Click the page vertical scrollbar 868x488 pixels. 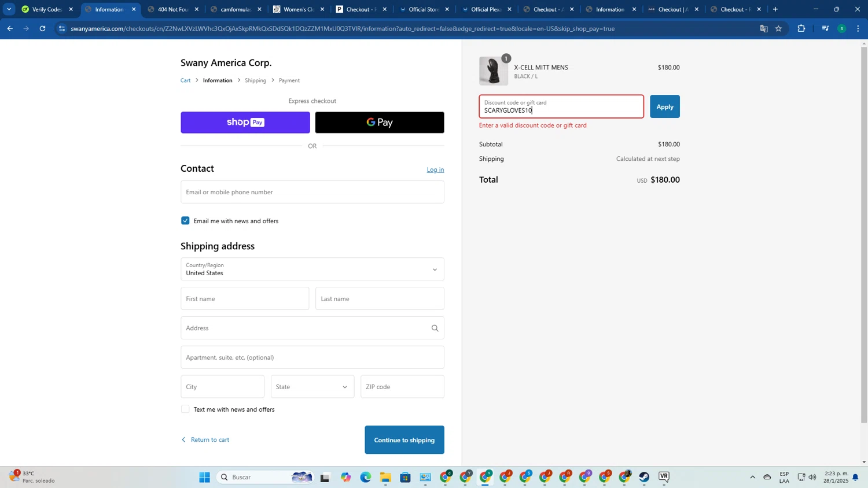(x=865, y=234)
